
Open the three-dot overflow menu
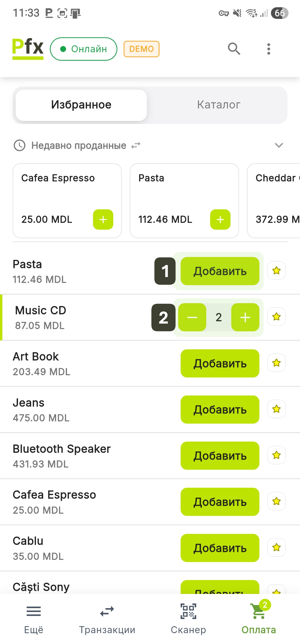coord(268,49)
